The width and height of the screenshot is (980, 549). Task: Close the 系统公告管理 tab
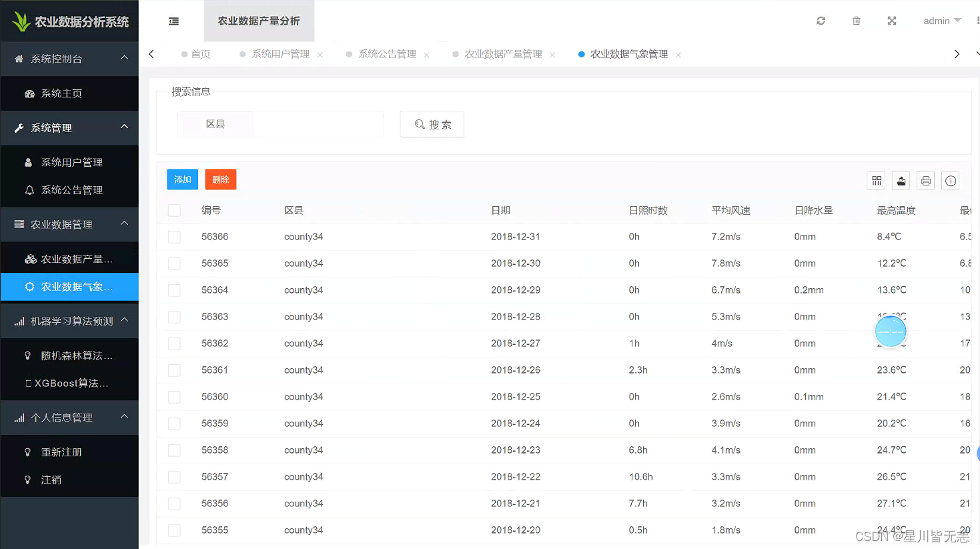[x=426, y=55]
